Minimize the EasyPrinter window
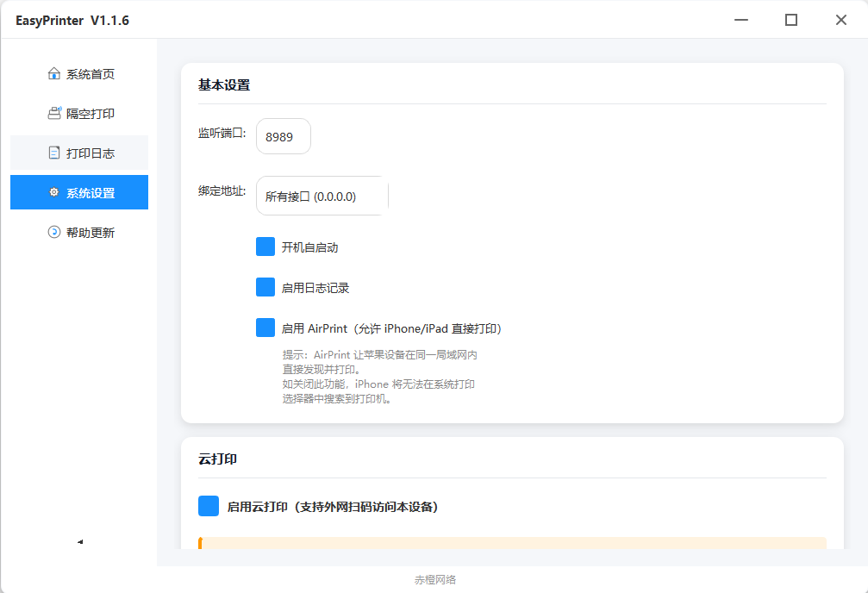The width and height of the screenshot is (868, 593). (741, 20)
